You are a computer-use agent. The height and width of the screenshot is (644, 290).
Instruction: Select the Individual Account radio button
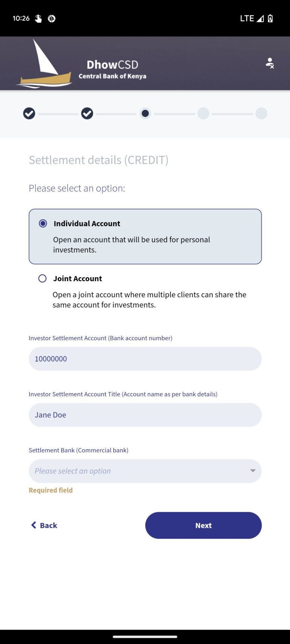pos(43,223)
